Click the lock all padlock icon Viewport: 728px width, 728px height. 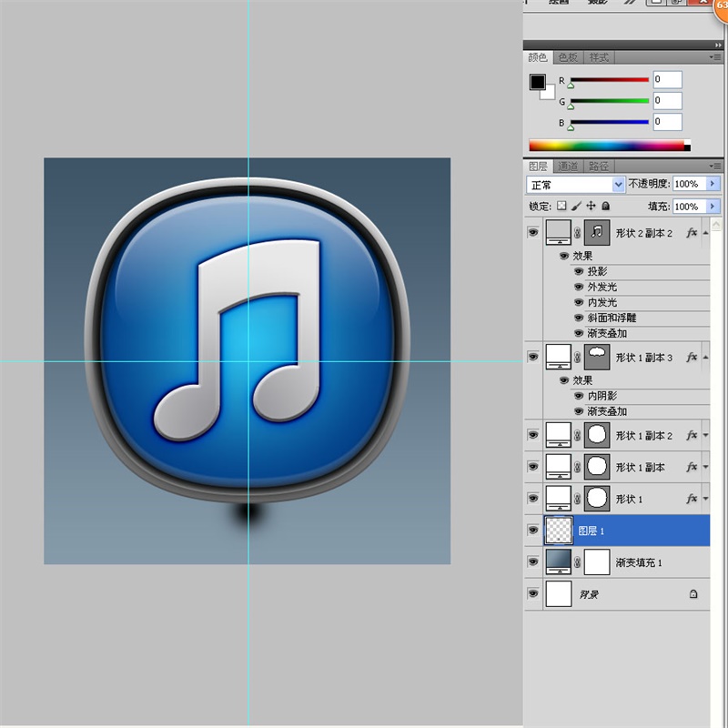coord(605,207)
